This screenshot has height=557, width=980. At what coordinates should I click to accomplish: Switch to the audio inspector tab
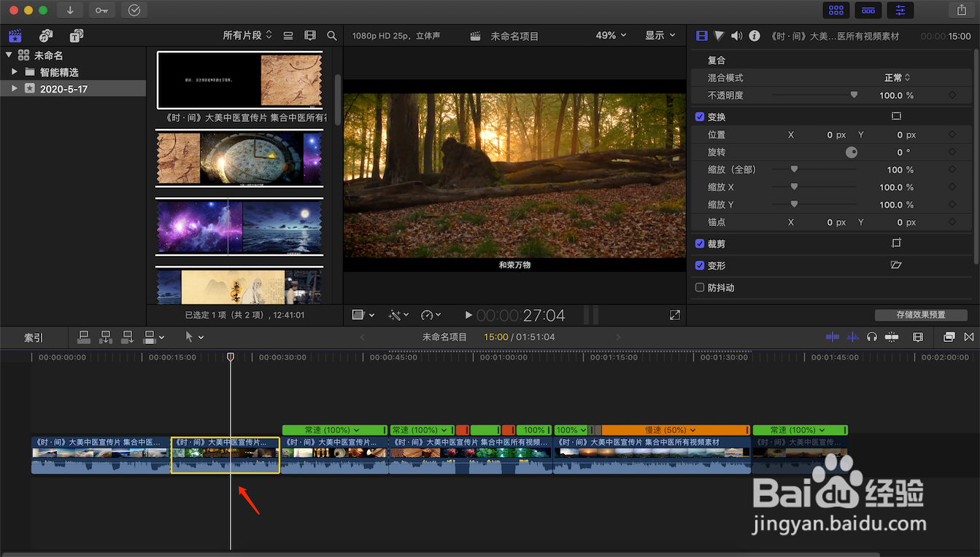[736, 36]
